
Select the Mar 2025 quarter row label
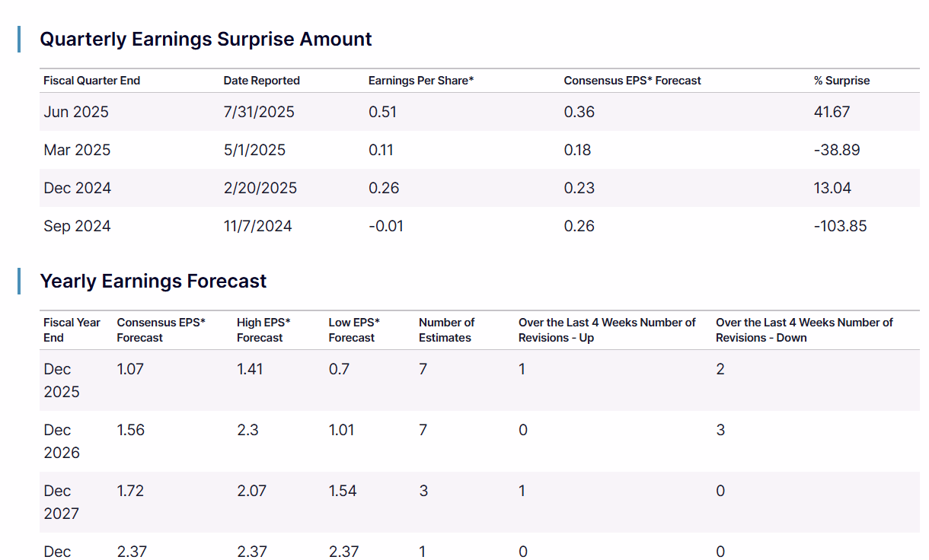coord(77,150)
